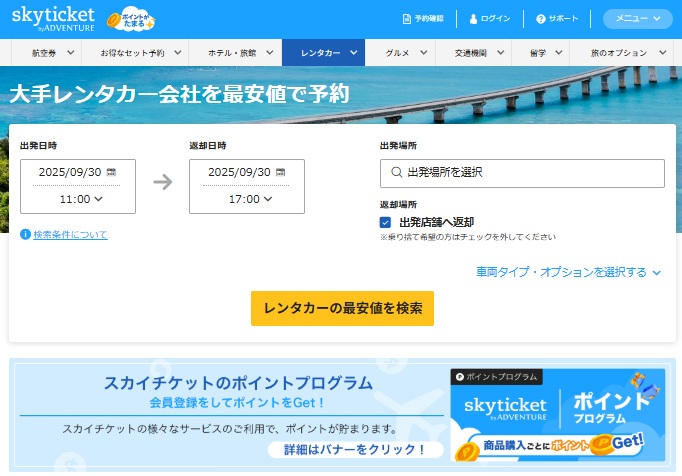Open the departure date calendar icon
Image resolution: width=682 pixels, height=476 pixels.
tap(111, 172)
